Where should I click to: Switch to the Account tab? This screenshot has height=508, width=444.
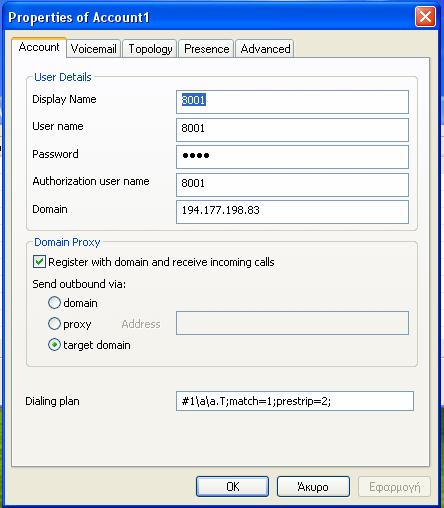coord(39,47)
